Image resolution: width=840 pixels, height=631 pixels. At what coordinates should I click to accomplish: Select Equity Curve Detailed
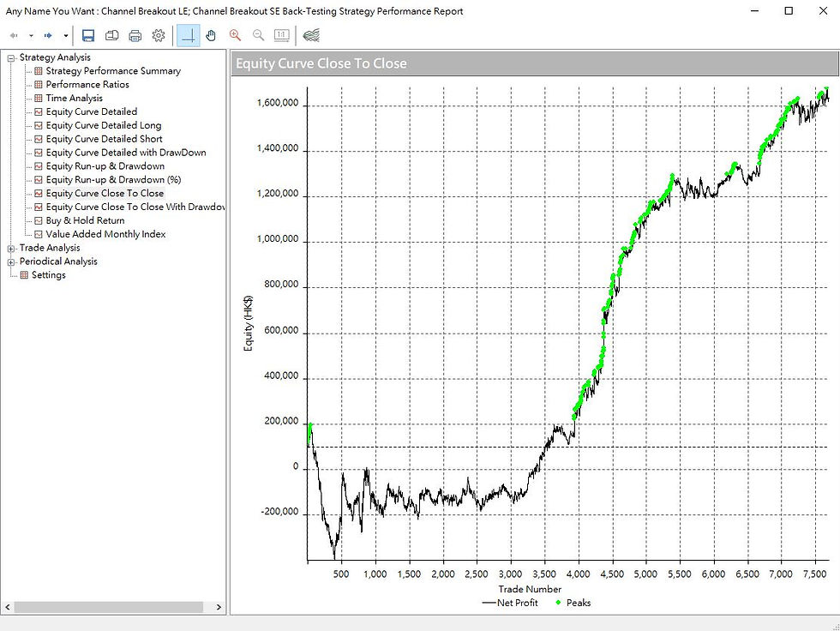[x=92, y=111]
